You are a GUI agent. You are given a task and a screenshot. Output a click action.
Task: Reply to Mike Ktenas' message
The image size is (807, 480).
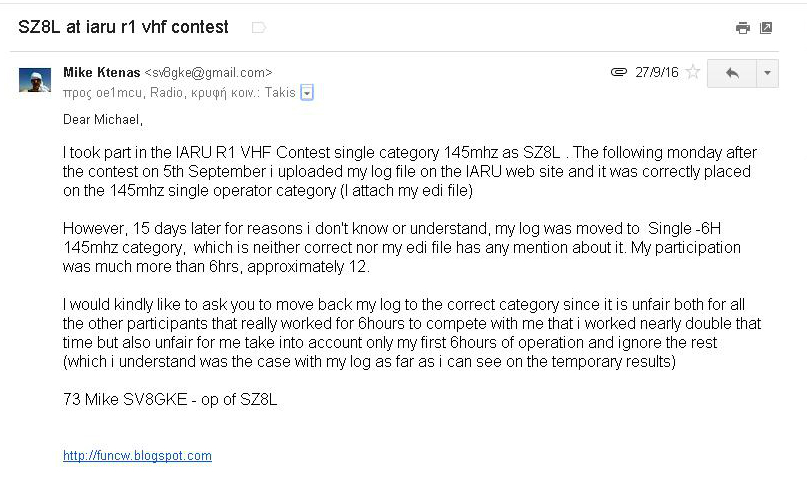[x=732, y=73]
